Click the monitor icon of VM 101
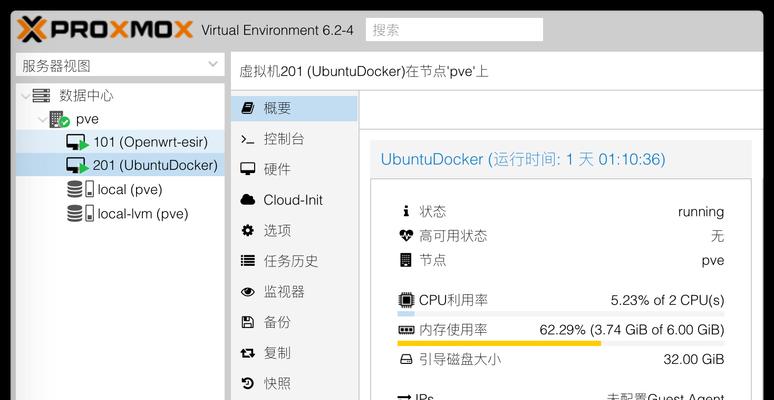Screen dimensions: 774x400 tap(77, 143)
